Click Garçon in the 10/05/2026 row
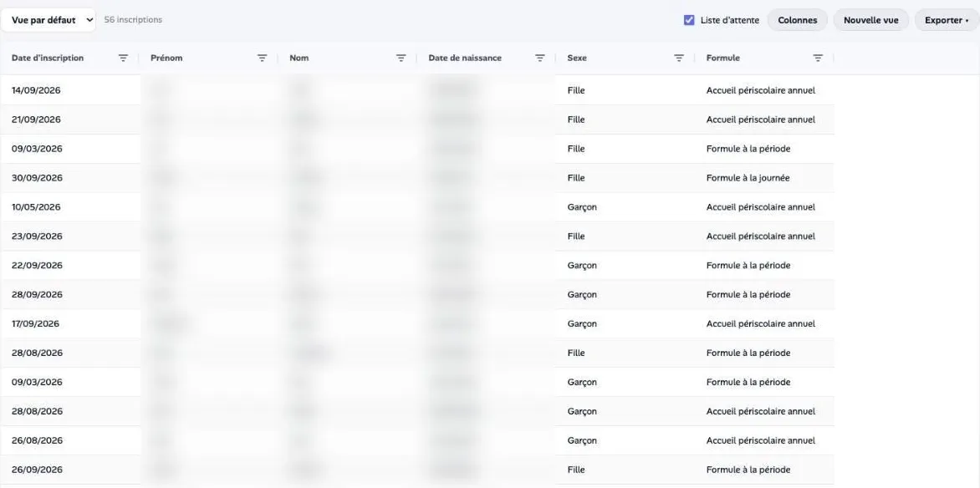This screenshot has height=488, width=980. [x=582, y=207]
